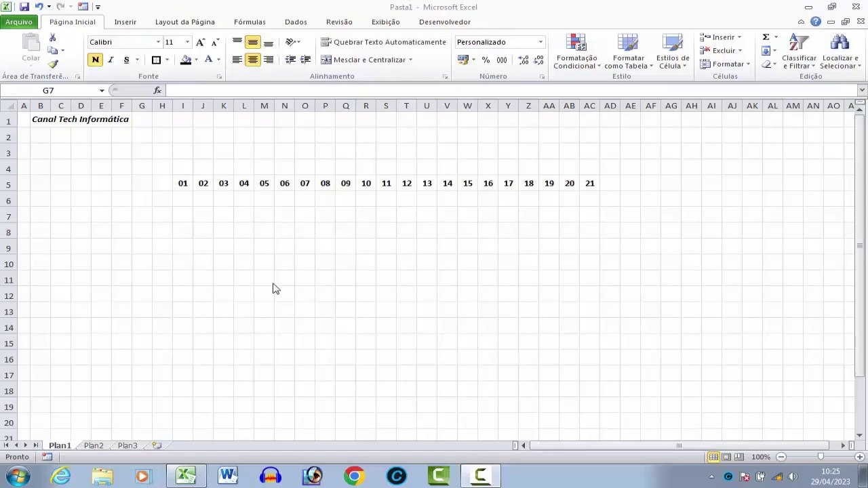Toggle right text alignment
Image resolution: width=868 pixels, height=488 pixels.
point(269,60)
